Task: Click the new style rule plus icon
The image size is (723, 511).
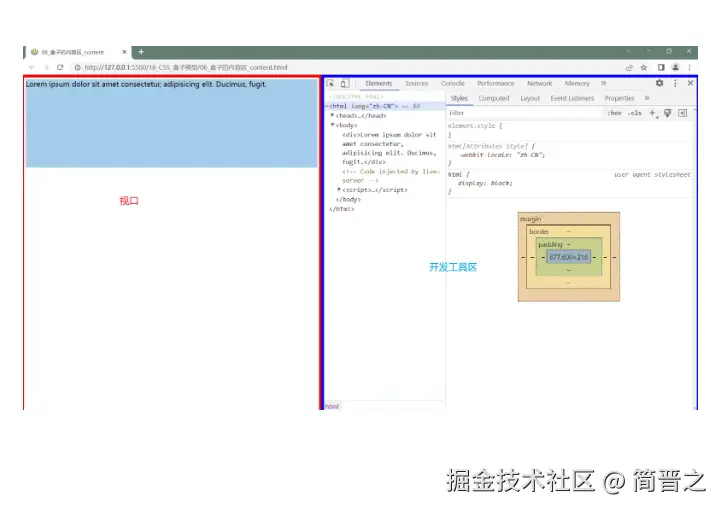Action: 652,113
